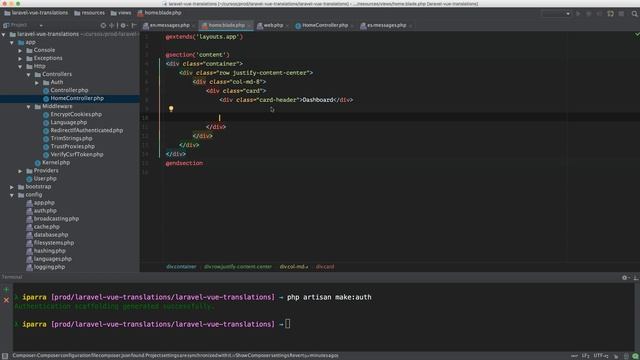This screenshot has height=360, width=640.
Task: Switch to the HomeController.php tab
Action: (x=325, y=25)
